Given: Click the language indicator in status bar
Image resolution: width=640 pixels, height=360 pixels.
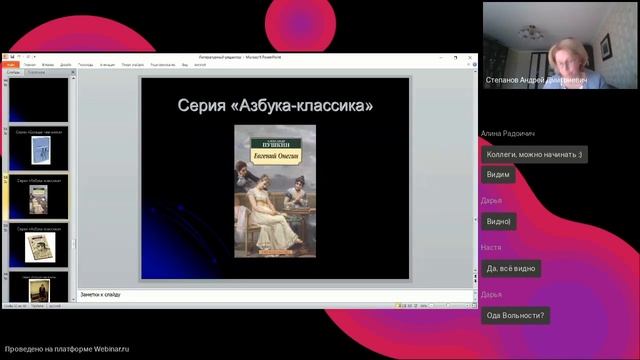Looking at the screenshot, I should (55, 306).
